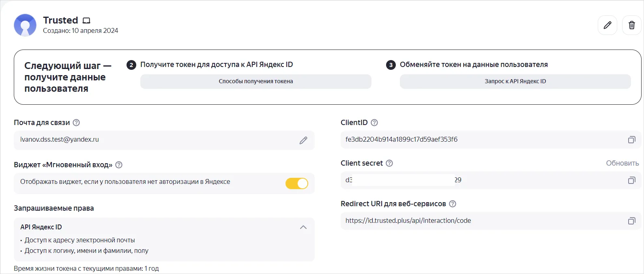Click the pencil edit app icon
This screenshot has height=274, width=644.
(607, 25)
